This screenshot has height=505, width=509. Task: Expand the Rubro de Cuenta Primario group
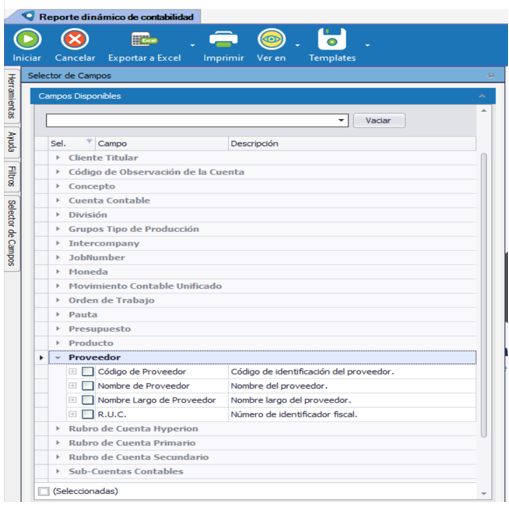(x=58, y=443)
